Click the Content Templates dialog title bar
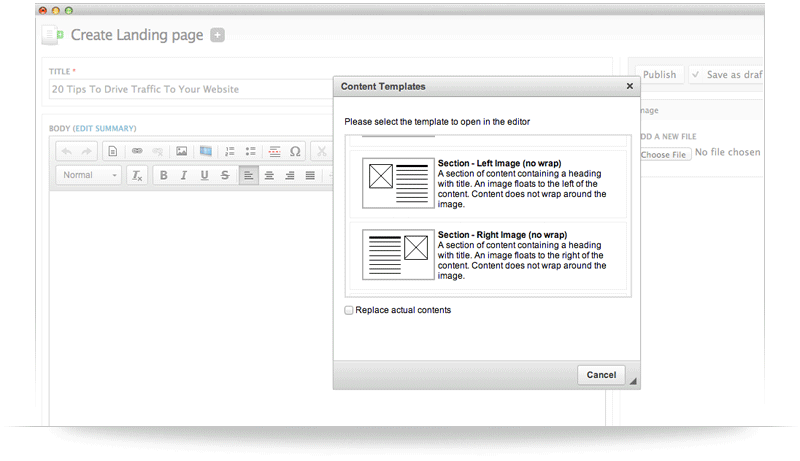 [487, 87]
